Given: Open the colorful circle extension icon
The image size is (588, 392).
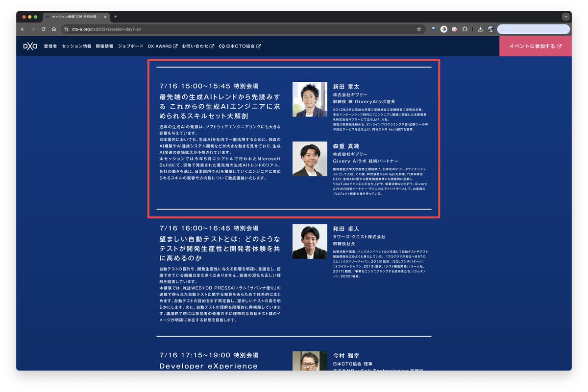Looking at the screenshot, I should pyautogui.click(x=443, y=29).
